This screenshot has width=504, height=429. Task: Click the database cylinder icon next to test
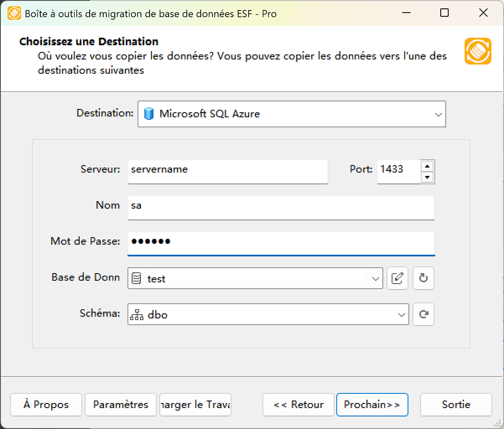(136, 278)
